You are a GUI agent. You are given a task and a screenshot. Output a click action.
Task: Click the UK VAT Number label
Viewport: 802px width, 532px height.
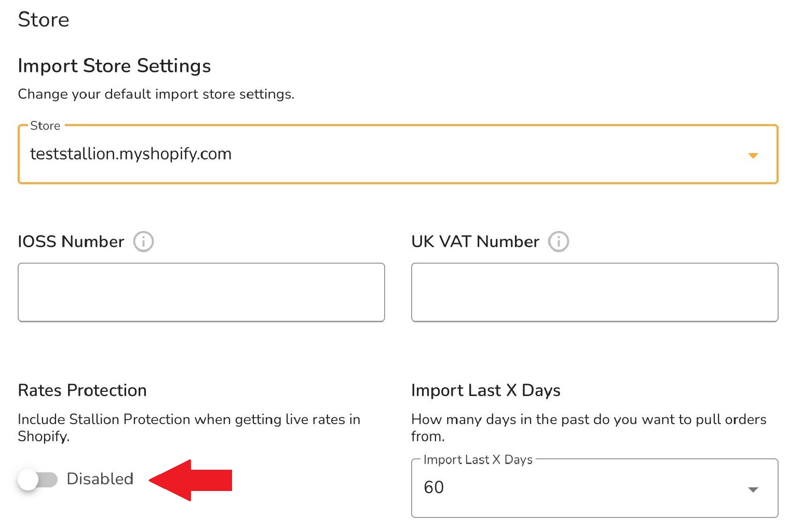pos(475,242)
